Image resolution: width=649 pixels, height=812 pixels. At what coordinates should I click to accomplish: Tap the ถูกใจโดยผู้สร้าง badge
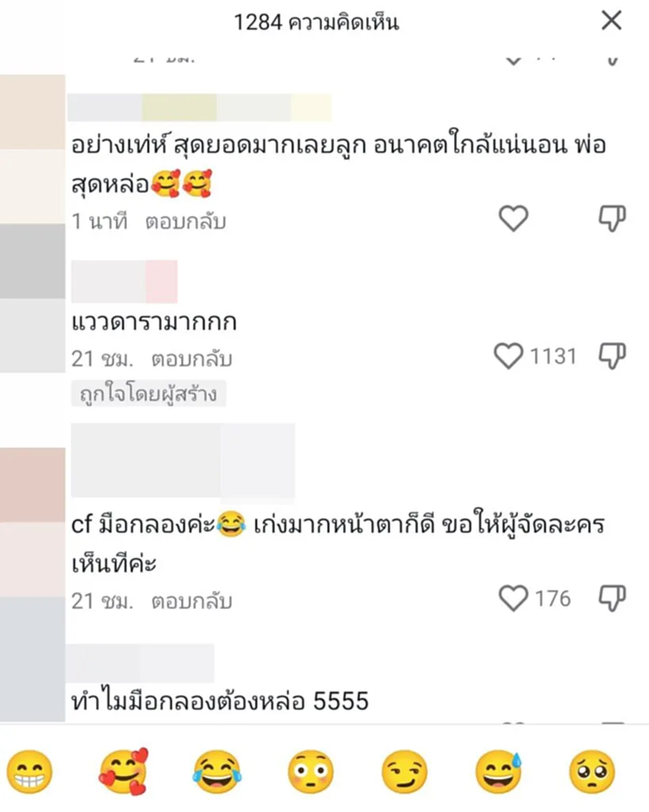point(148,393)
